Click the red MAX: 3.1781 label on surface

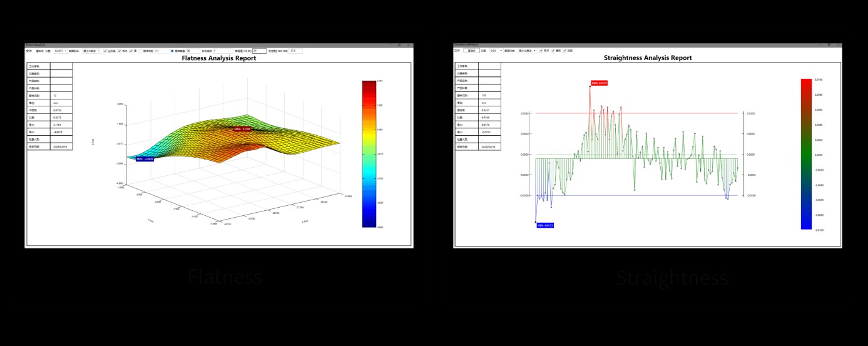click(242, 129)
